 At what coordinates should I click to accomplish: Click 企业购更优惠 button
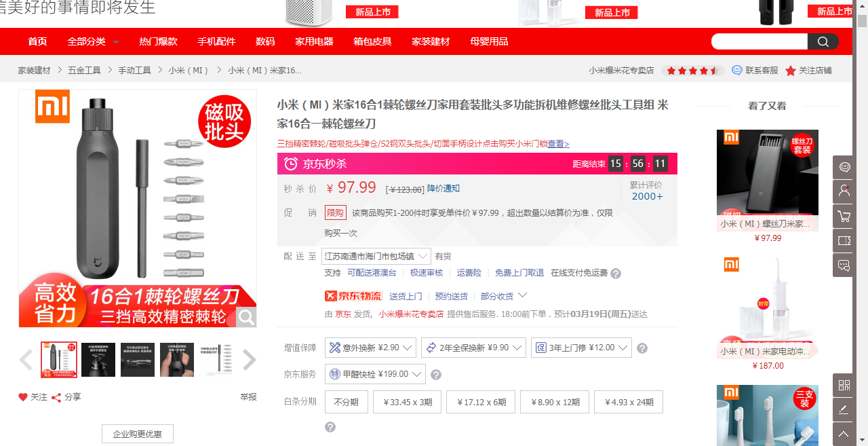(138, 434)
